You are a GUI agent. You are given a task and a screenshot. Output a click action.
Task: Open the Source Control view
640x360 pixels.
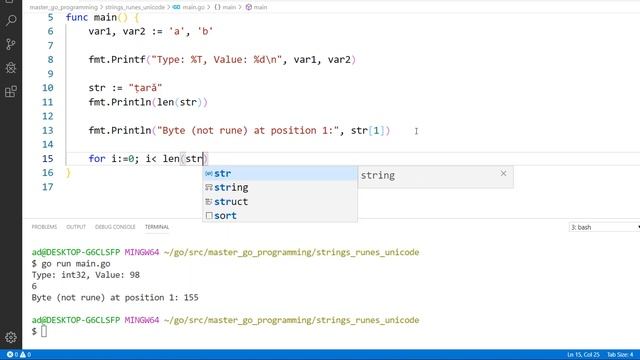(11, 44)
